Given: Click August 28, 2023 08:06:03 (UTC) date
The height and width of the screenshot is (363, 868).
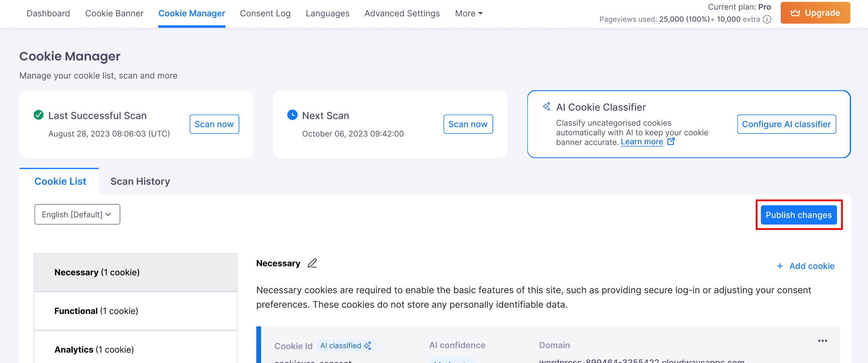Looking at the screenshot, I should [x=109, y=134].
